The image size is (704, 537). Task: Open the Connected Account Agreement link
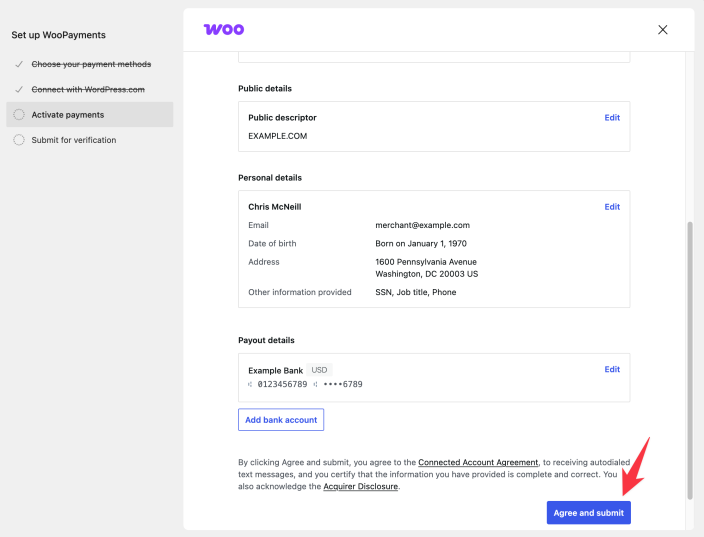(x=478, y=462)
